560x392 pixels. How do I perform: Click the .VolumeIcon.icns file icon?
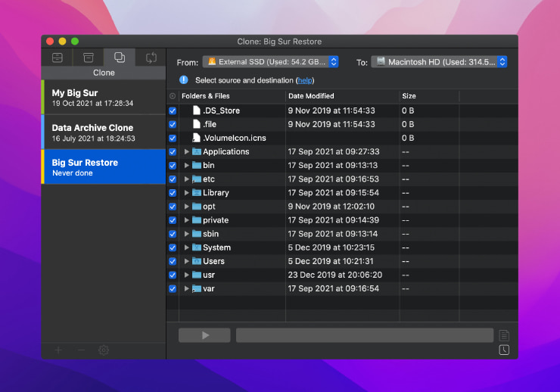[x=196, y=138]
